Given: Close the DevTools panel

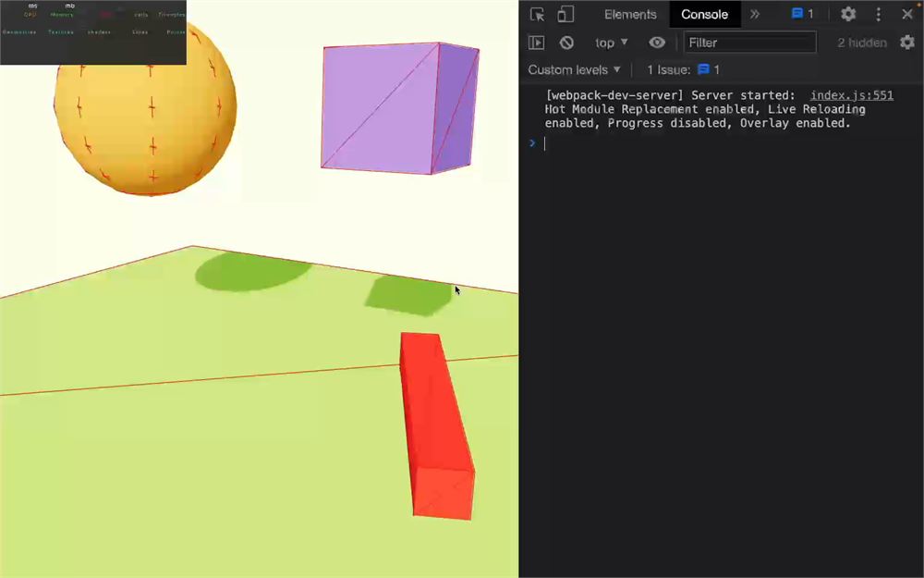Looking at the screenshot, I should 907,14.
